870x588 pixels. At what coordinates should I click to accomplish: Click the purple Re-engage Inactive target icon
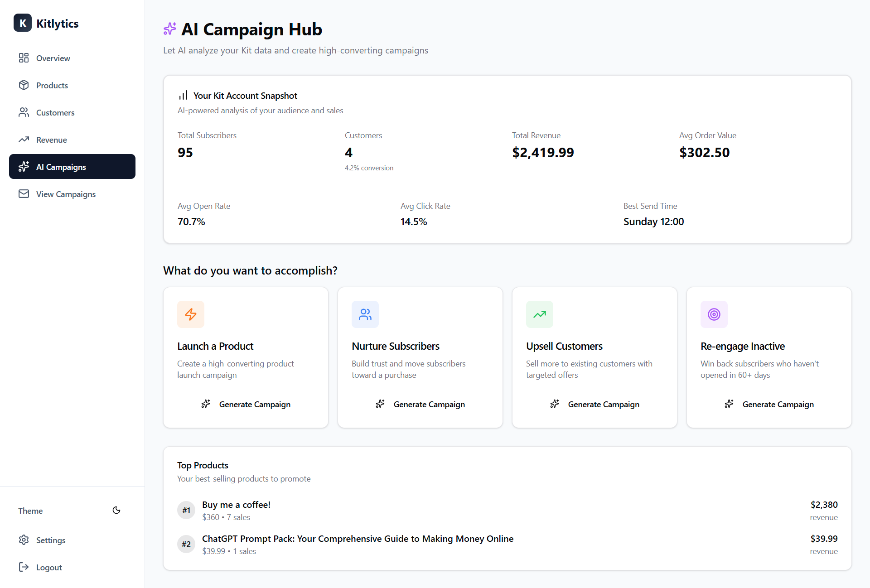(714, 314)
